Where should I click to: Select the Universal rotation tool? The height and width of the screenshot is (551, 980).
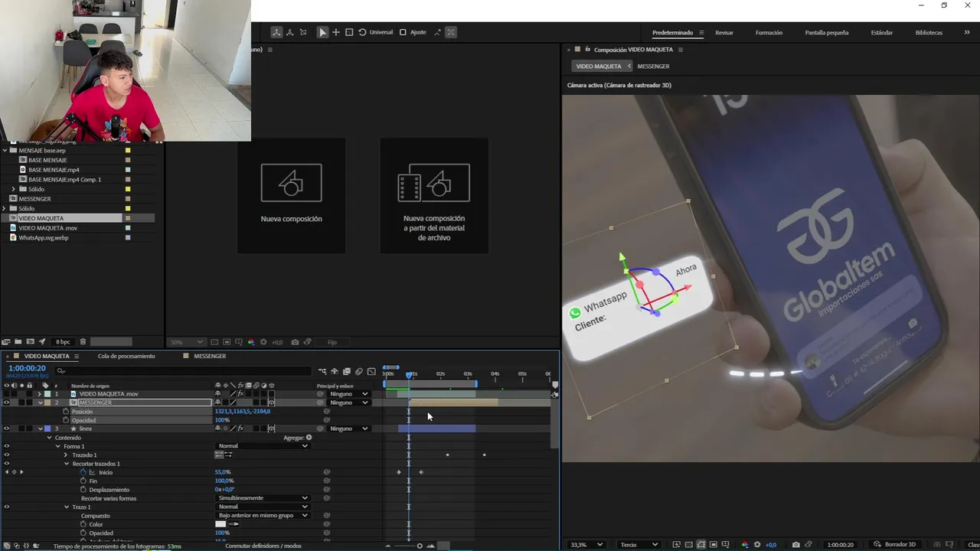(x=375, y=32)
